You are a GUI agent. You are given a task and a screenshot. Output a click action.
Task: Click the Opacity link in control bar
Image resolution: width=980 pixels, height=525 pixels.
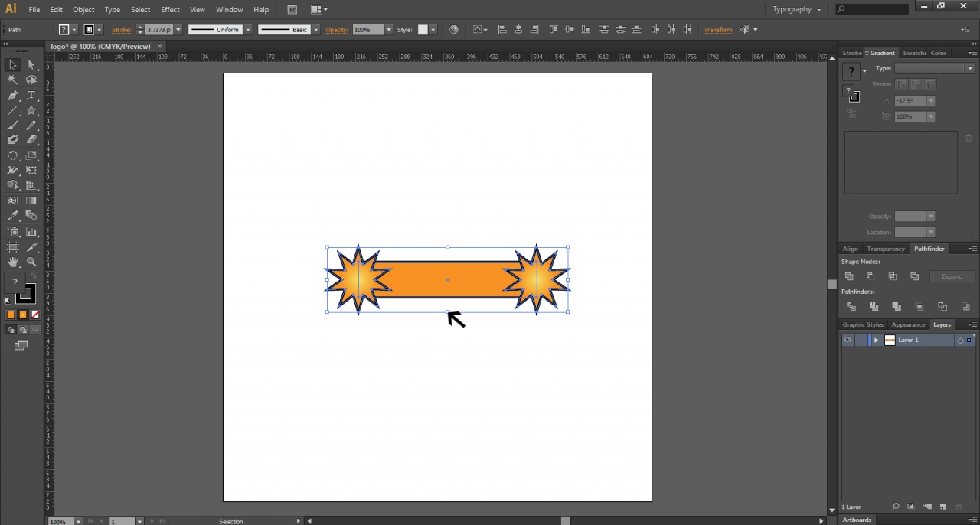[337, 30]
